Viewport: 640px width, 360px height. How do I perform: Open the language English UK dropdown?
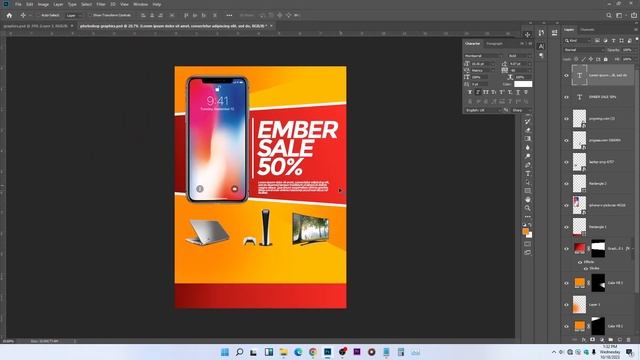pos(484,110)
